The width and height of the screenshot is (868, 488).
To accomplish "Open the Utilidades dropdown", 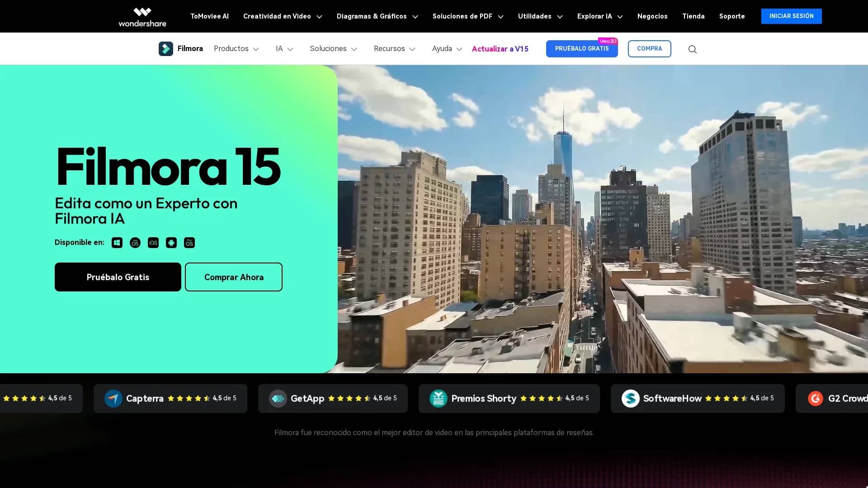I will tap(540, 16).
